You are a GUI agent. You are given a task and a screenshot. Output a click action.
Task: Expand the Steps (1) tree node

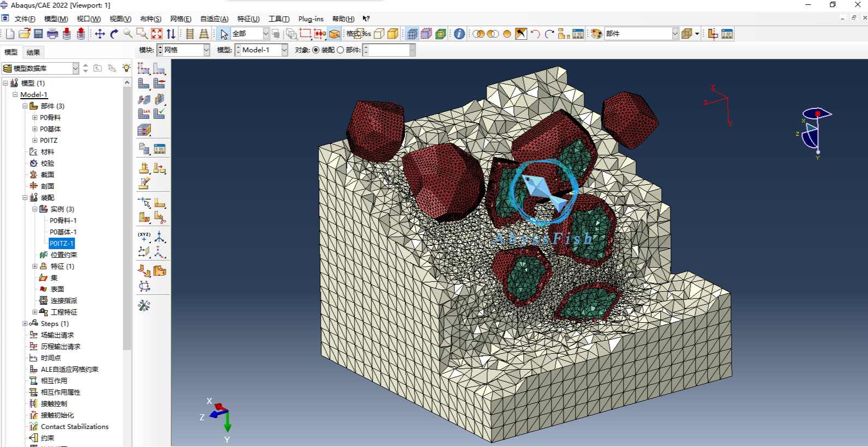25,324
